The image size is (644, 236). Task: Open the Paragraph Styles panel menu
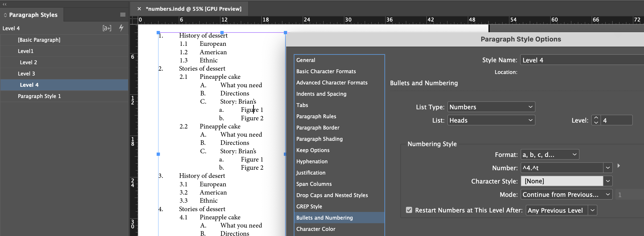click(123, 15)
